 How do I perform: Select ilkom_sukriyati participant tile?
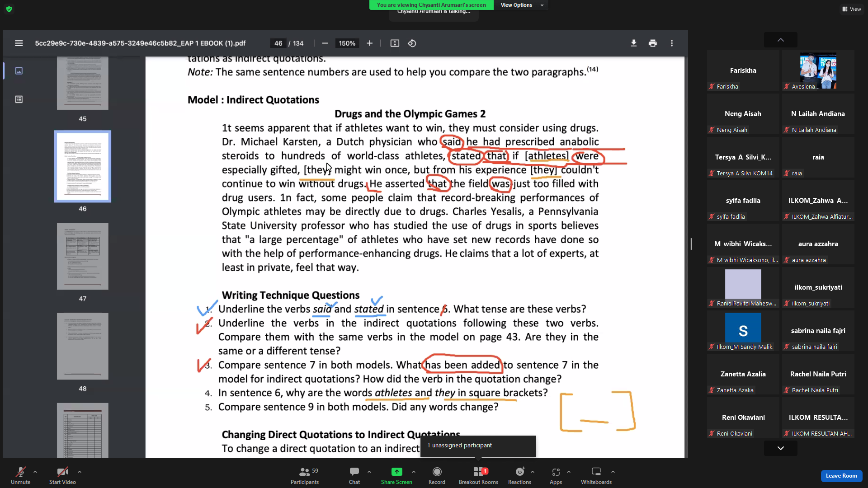click(x=818, y=287)
